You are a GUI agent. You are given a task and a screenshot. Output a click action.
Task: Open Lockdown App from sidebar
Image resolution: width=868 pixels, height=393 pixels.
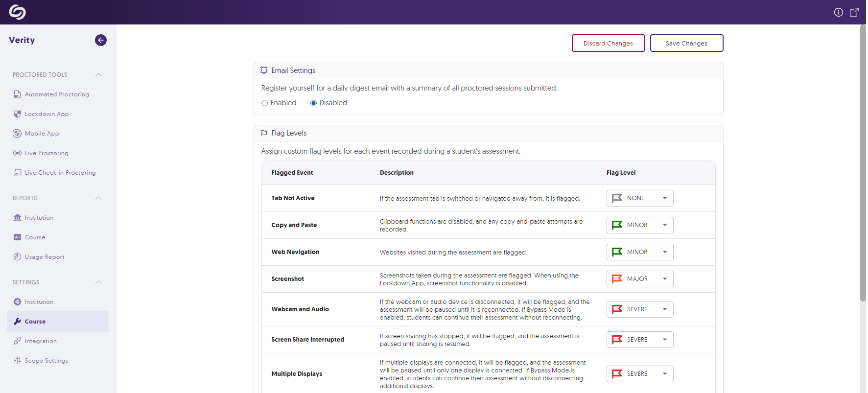pyautogui.click(x=47, y=114)
